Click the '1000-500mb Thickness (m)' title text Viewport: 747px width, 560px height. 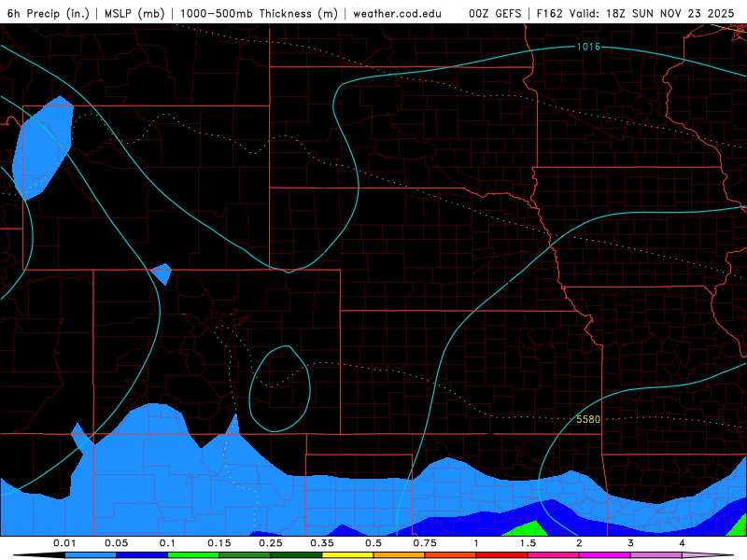click(259, 13)
